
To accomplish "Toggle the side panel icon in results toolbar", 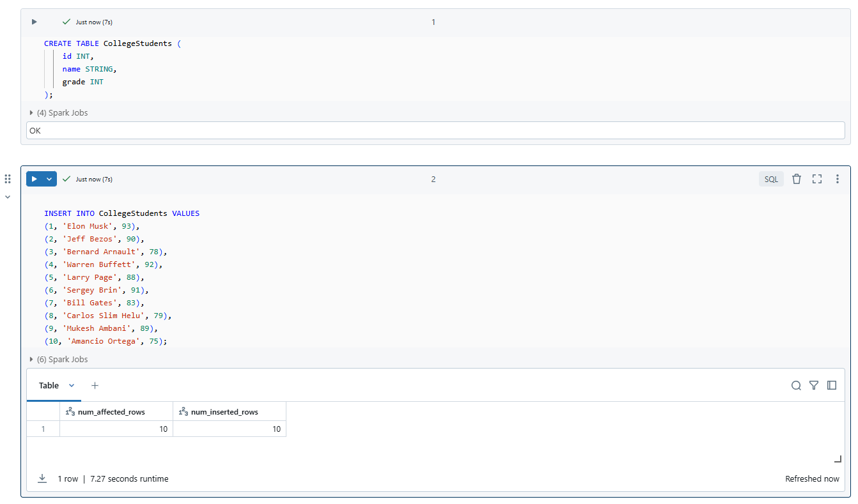I will click(x=832, y=385).
